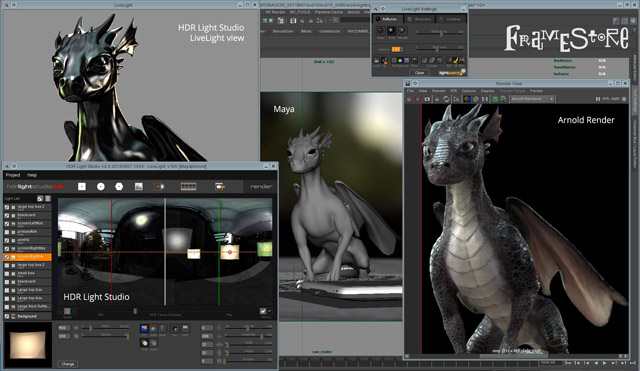Image resolution: width=640 pixels, height=371 pixels.
Task: Click the selected light marker on the HDR canvas
Action: [x=229, y=252]
